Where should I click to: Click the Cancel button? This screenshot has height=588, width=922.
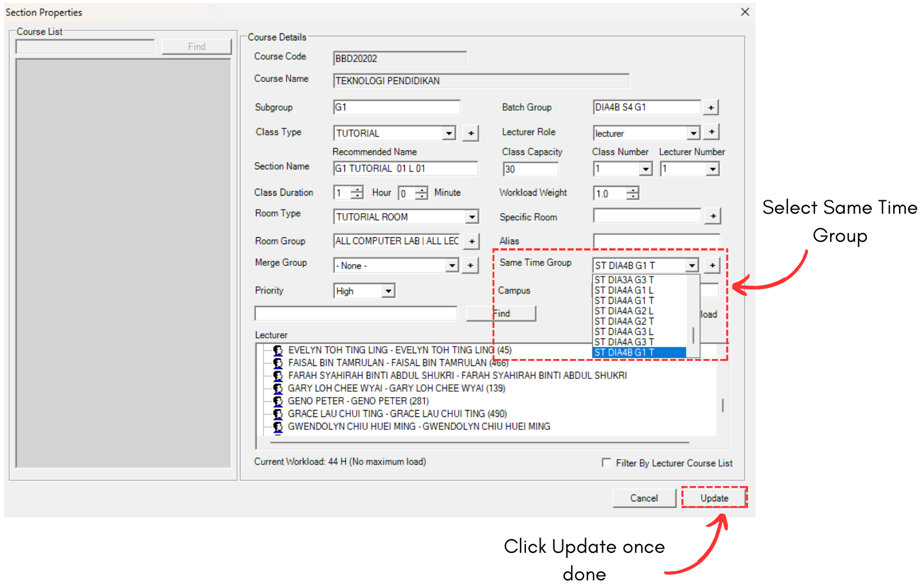644,498
